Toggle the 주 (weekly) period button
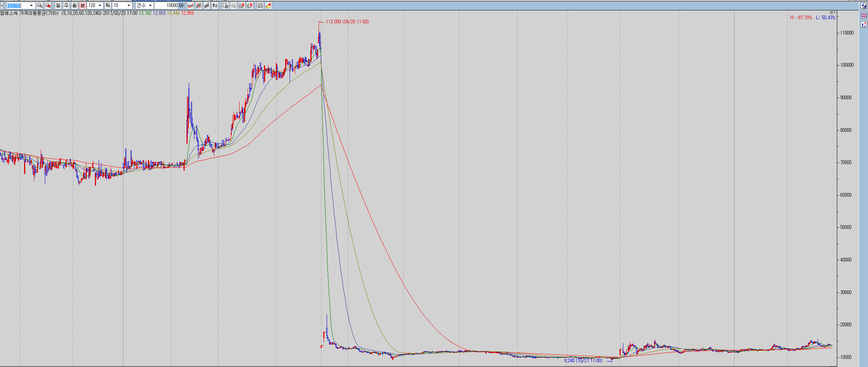This screenshot has width=868, height=367. pos(66,6)
